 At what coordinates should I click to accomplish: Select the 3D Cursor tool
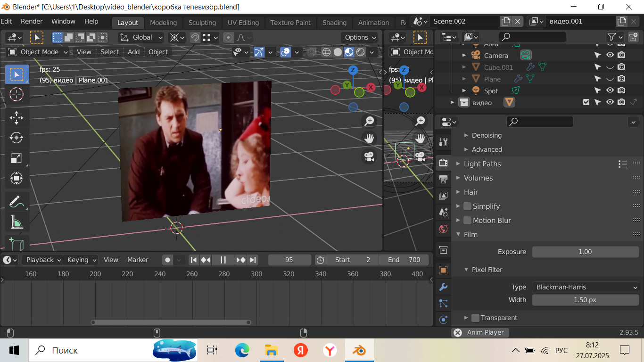coord(17,94)
